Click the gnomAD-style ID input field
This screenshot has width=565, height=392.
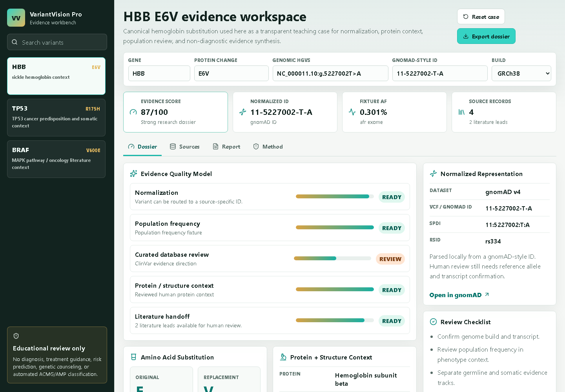pyautogui.click(x=440, y=73)
